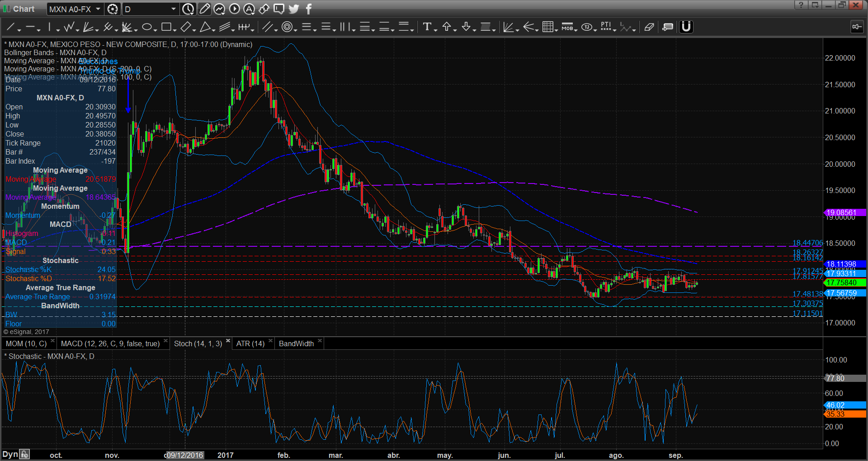The image size is (868, 461).
Task: Open the parallel diagonal lines dropdown
Action: (276, 29)
